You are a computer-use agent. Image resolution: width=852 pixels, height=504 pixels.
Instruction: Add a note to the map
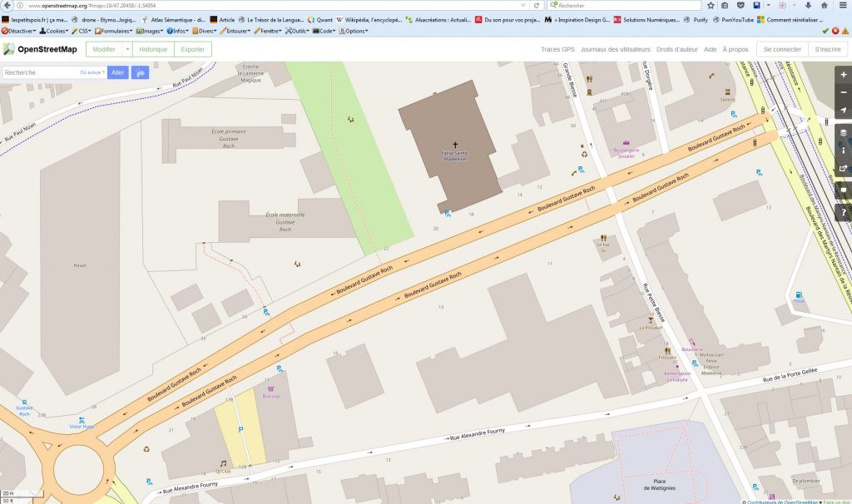click(843, 190)
